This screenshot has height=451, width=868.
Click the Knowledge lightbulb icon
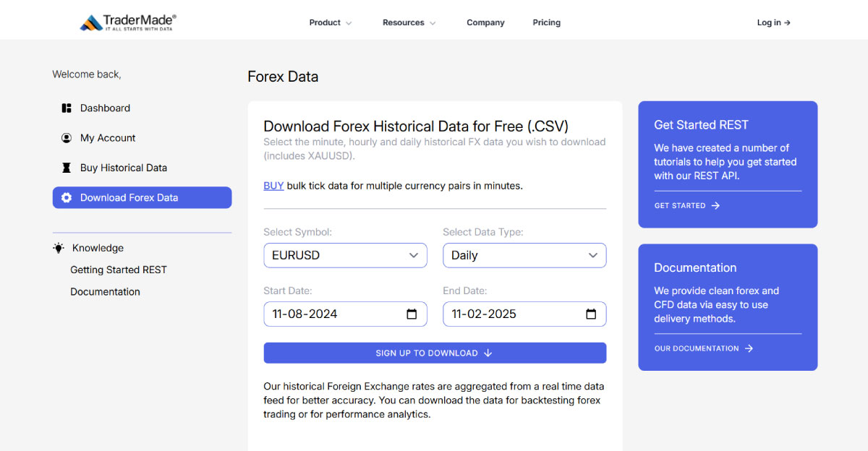click(59, 248)
